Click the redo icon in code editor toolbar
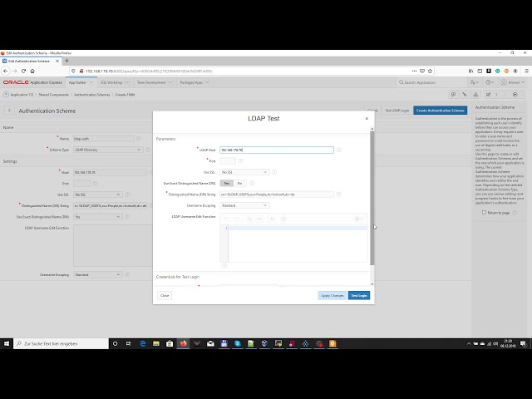532x399 pixels. (236, 219)
